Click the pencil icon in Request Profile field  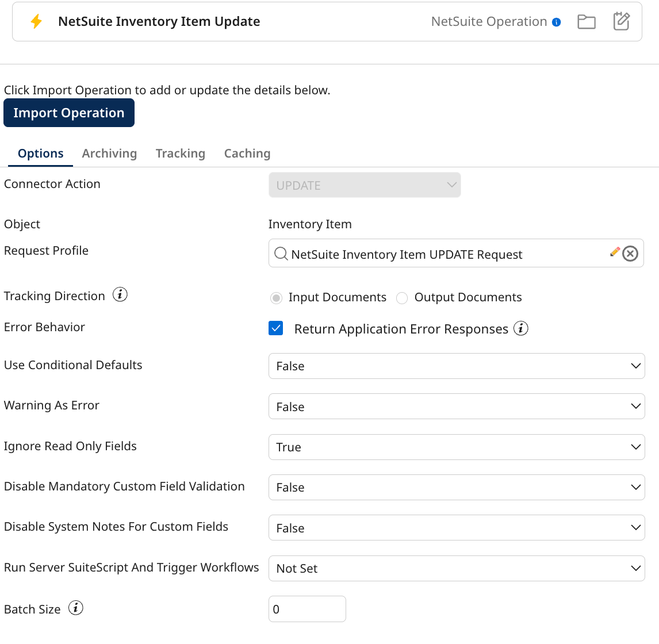click(x=614, y=251)
